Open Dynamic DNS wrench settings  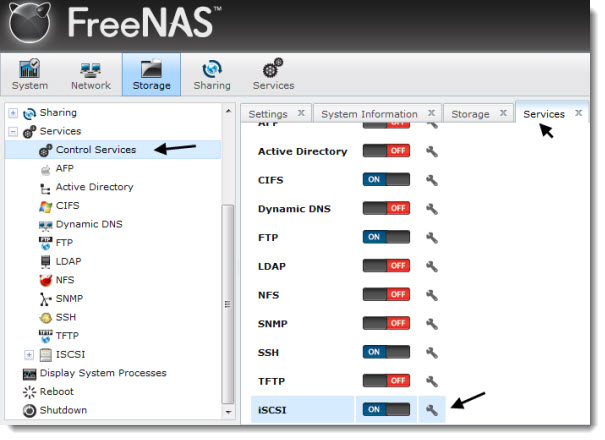[x=432, y=209]
